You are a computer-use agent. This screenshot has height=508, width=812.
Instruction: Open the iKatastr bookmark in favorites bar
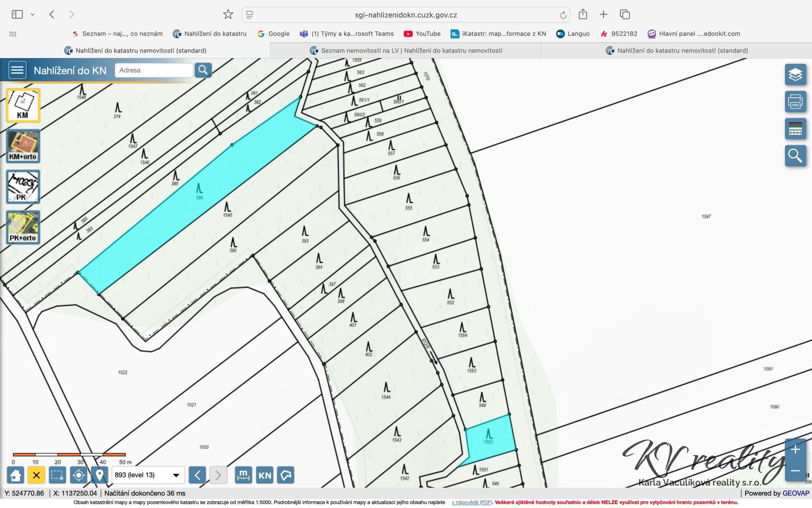click(498, 34)
